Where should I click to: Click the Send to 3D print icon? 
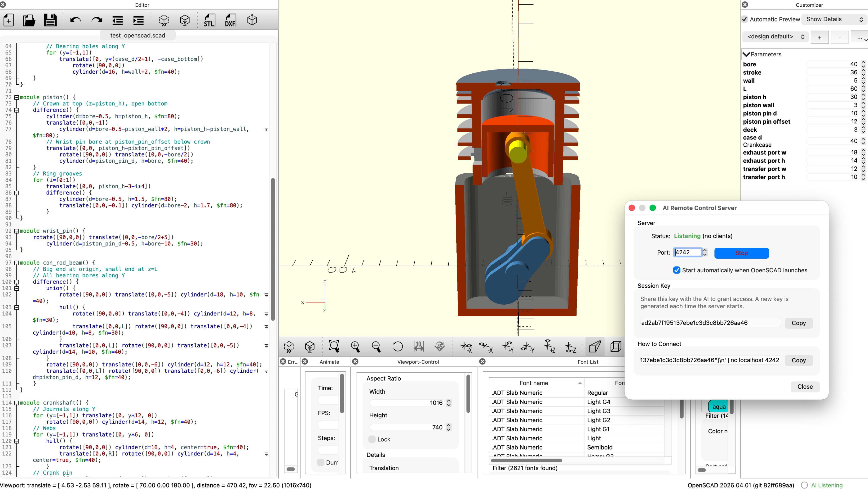tap(252, 20)
